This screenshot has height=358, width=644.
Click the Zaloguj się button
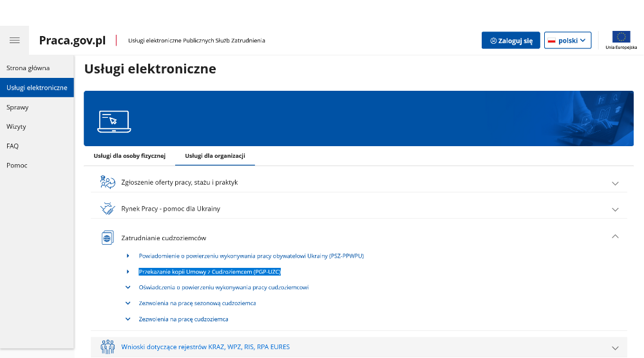pyautogui.click(x=511, y=41)
